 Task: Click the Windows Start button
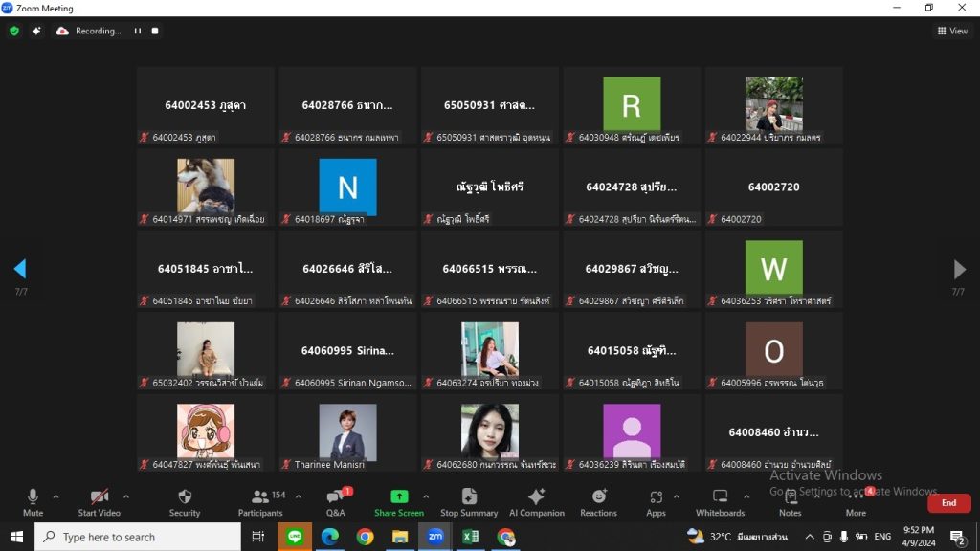[x=17, y=537]
